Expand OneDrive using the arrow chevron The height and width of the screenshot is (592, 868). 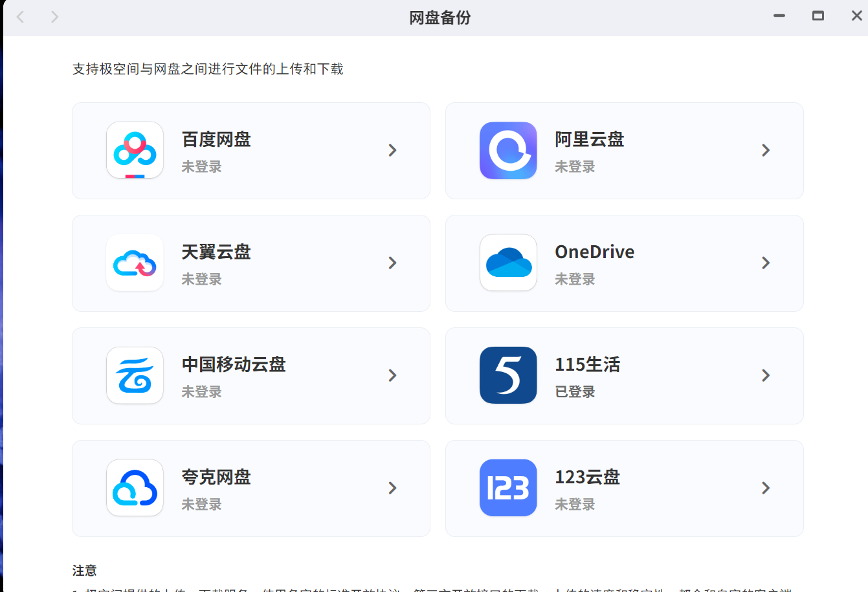[766, 263]
